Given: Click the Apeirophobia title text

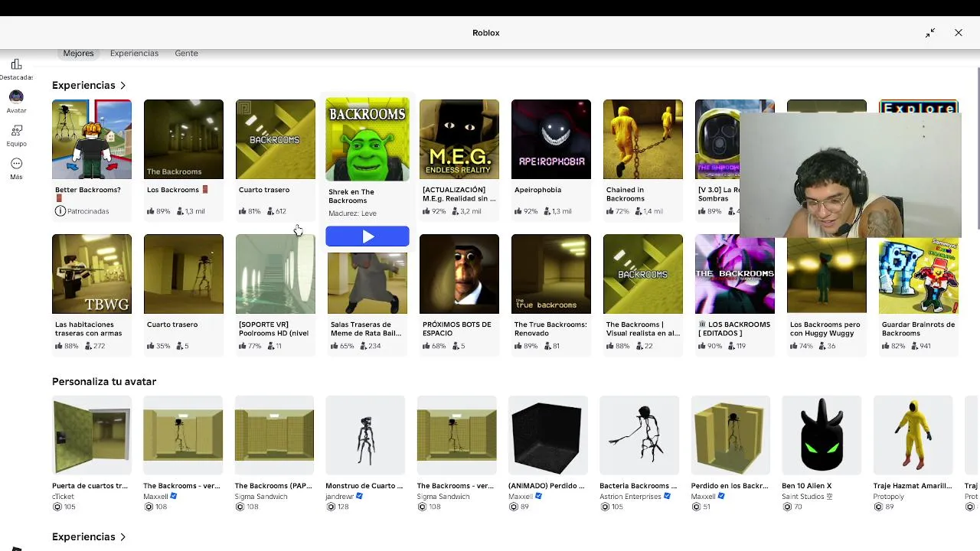Looking at the screenshot, I should 537,190.
